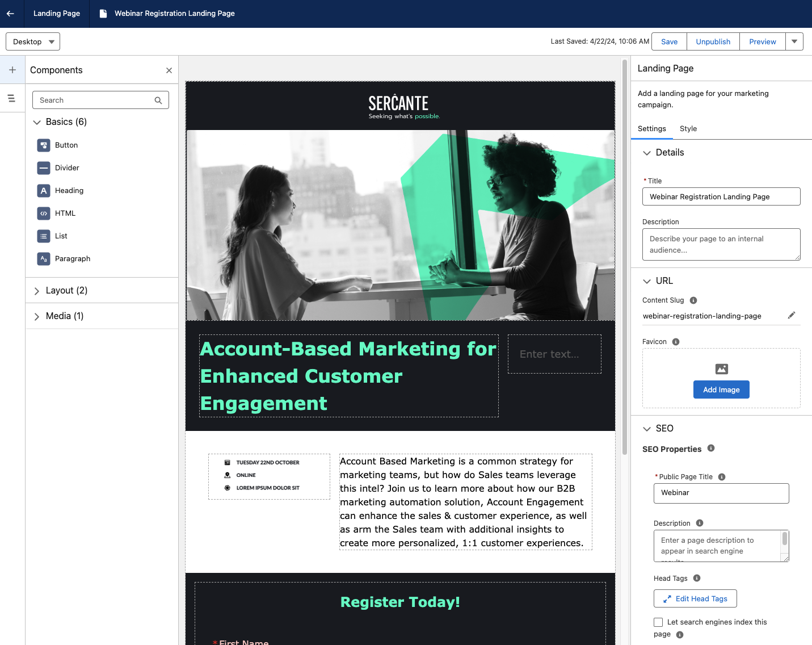Open the Desktop view dropdown

click(x=33, y=41)
